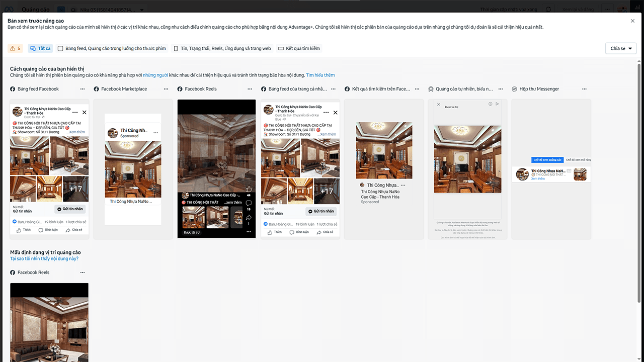This screenshot has width=644, height=362.
Task: Switch to Chế độ xem mở rộng in Messenger
Action: (578, 160)
